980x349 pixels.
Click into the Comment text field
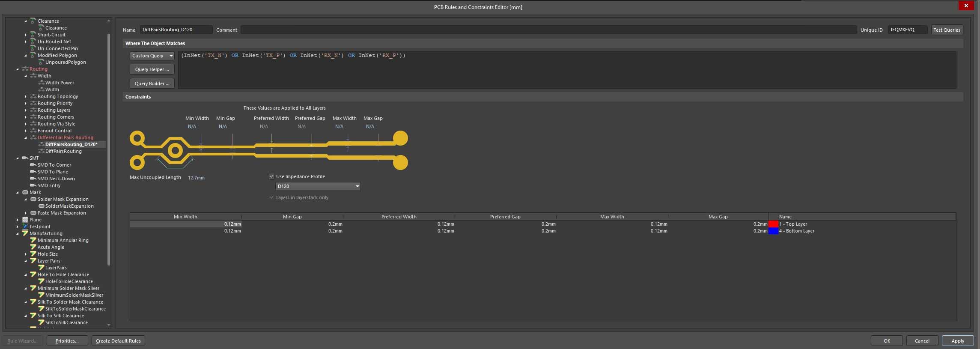click(x=548, y=30)
